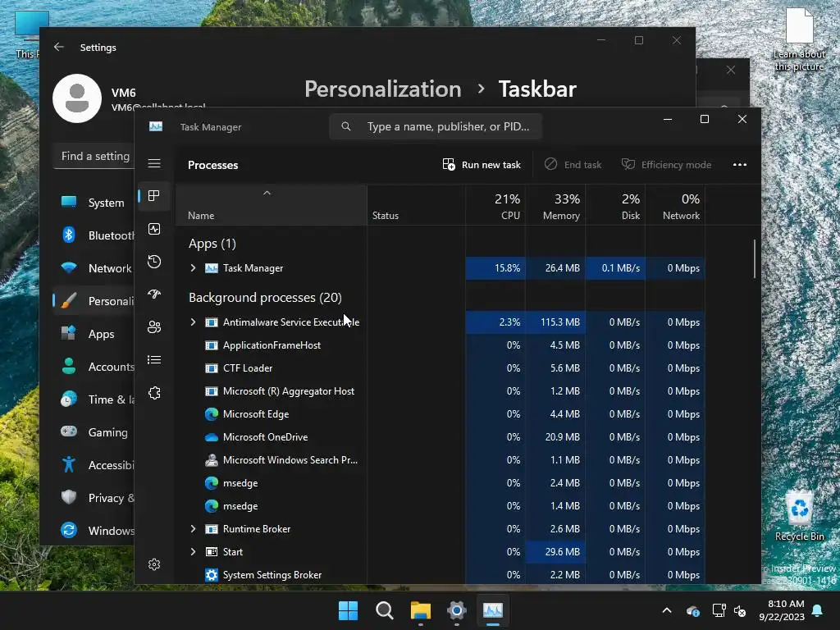840x630 pixels.
Task: Click the Personalization breadcrumb in Settings
Action: (x=382, y=89)
